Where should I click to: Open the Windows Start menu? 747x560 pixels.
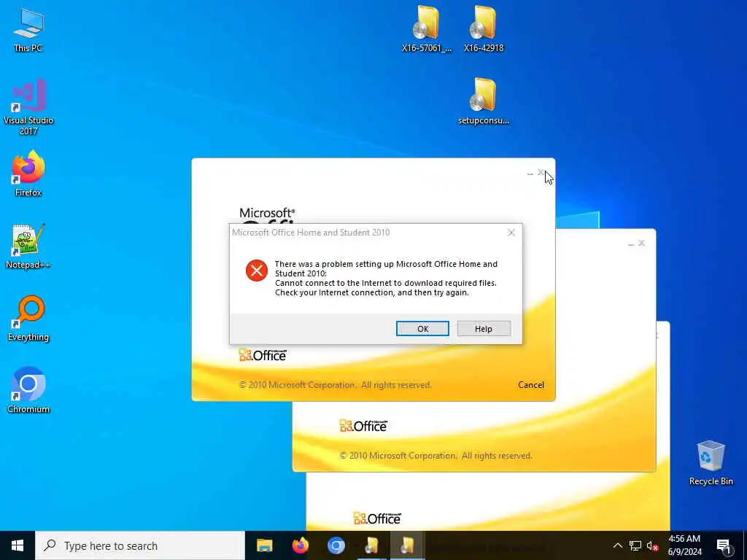point(18,545)
